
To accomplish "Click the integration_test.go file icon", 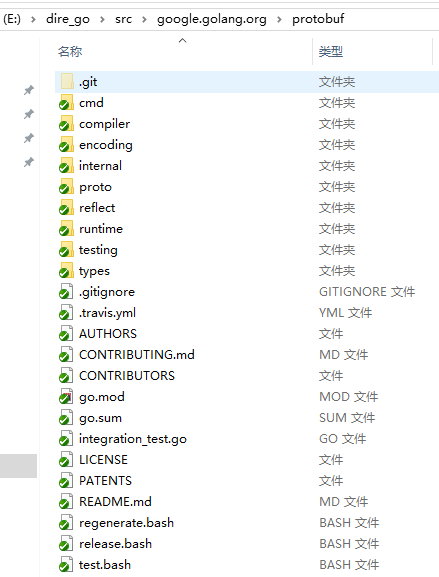I will coord(66,439).
